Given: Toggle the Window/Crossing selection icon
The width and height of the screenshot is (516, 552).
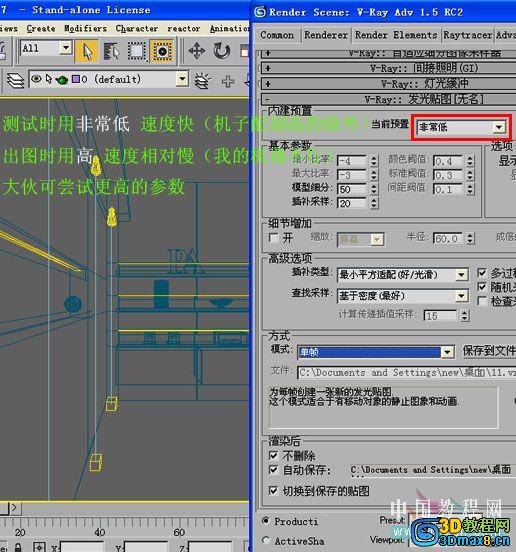Looking at the screenshot, I should click(x=162, y=51).
